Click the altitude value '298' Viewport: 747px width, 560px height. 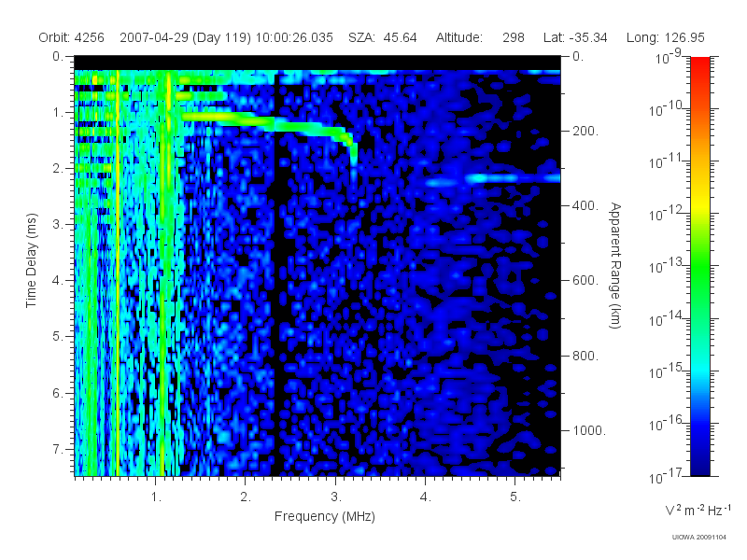click(514, 37)
